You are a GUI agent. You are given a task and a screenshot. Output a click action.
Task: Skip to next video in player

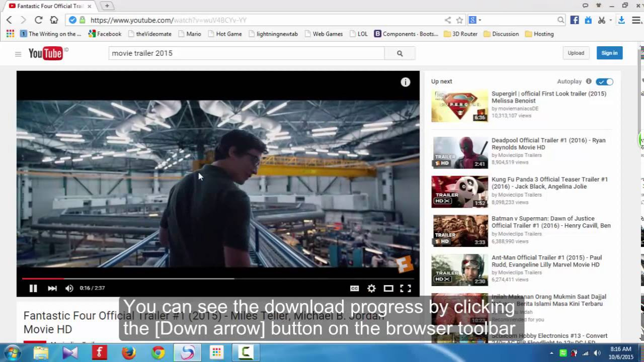tap(52, 288)
